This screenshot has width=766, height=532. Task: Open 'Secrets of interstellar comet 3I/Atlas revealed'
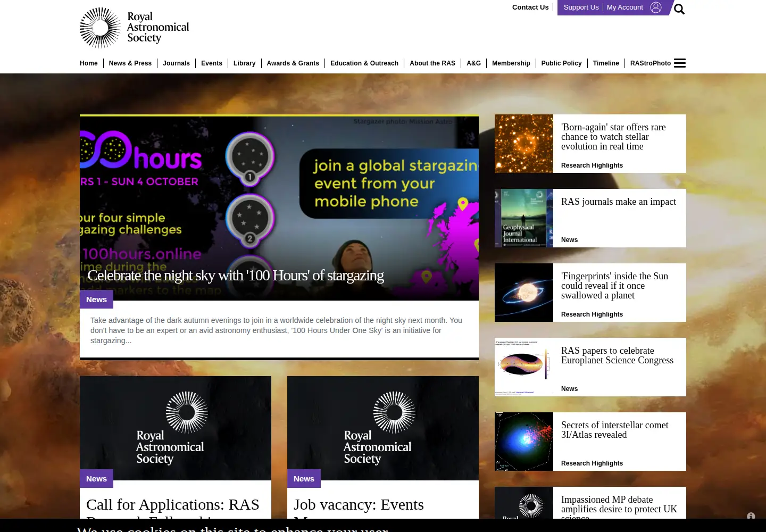click(614, 430)
